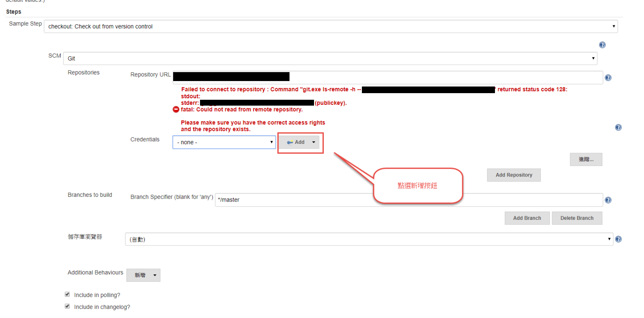This screenshot has height=318, width=644.
Task: Open help icon for Repository URL
Action: [608, 78]
